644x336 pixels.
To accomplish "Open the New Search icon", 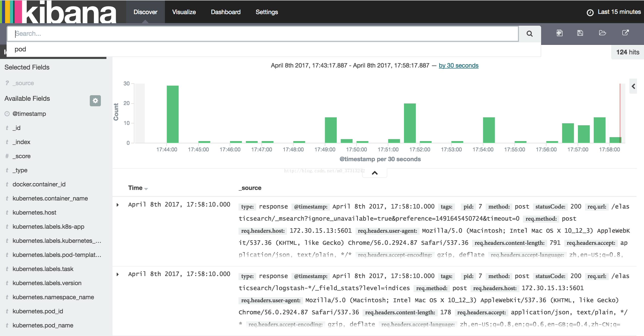I will tap(560, 33).
